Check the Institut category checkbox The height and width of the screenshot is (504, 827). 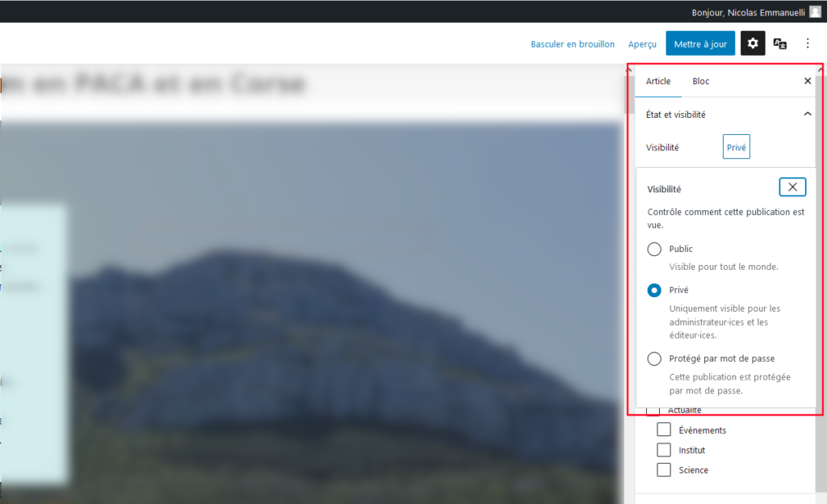coord(664,449)
